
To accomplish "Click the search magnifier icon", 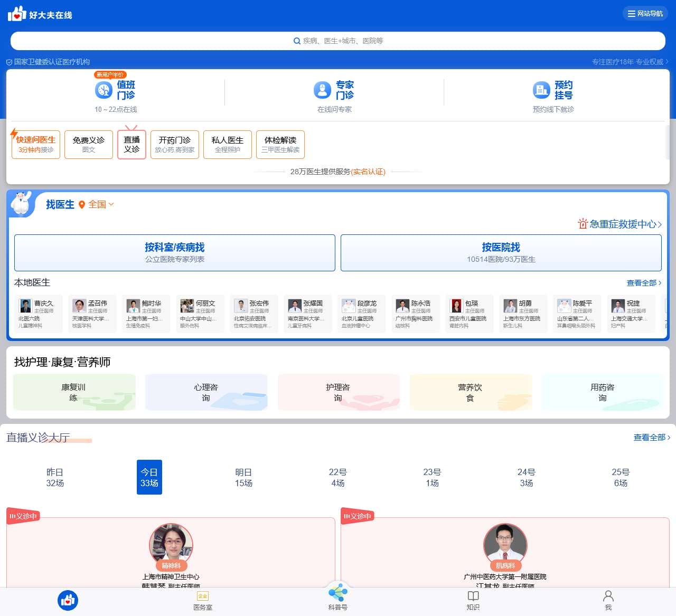I will pyautogui.click(x=297, y=41).
